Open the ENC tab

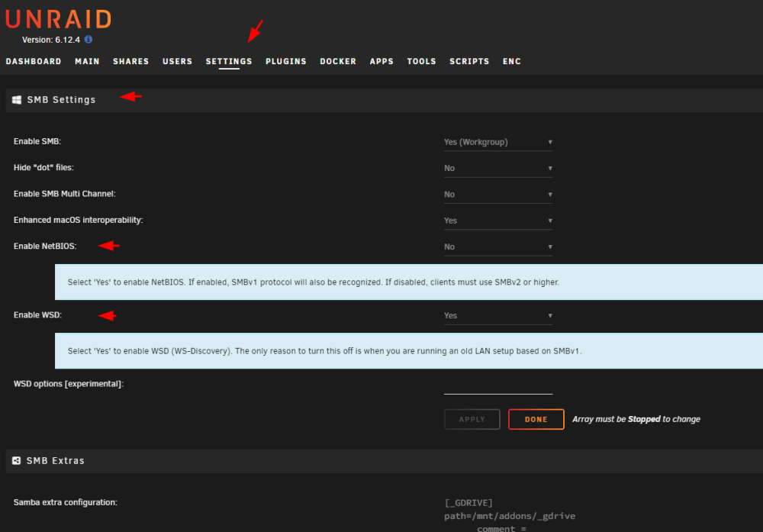pyautogui.click(x=512, y=61)
